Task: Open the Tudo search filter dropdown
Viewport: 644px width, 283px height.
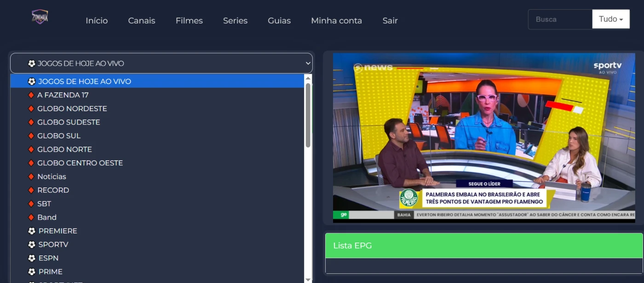Action: click(x=610, y=19)
